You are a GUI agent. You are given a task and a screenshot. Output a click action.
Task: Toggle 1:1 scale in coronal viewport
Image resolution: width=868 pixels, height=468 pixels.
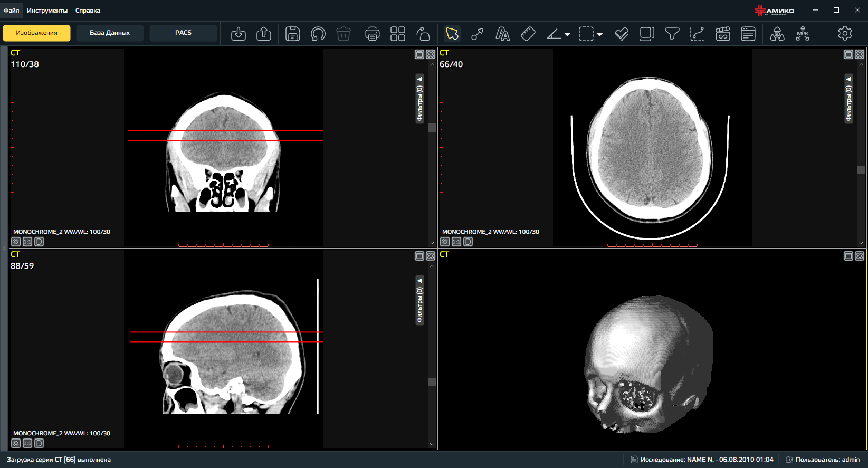[27, 242]
